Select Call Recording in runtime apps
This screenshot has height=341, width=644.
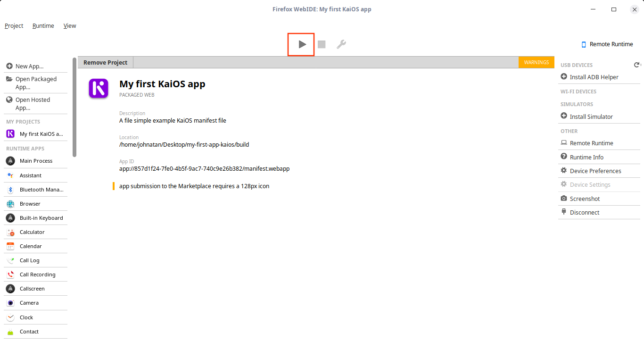tap(36, 274)
